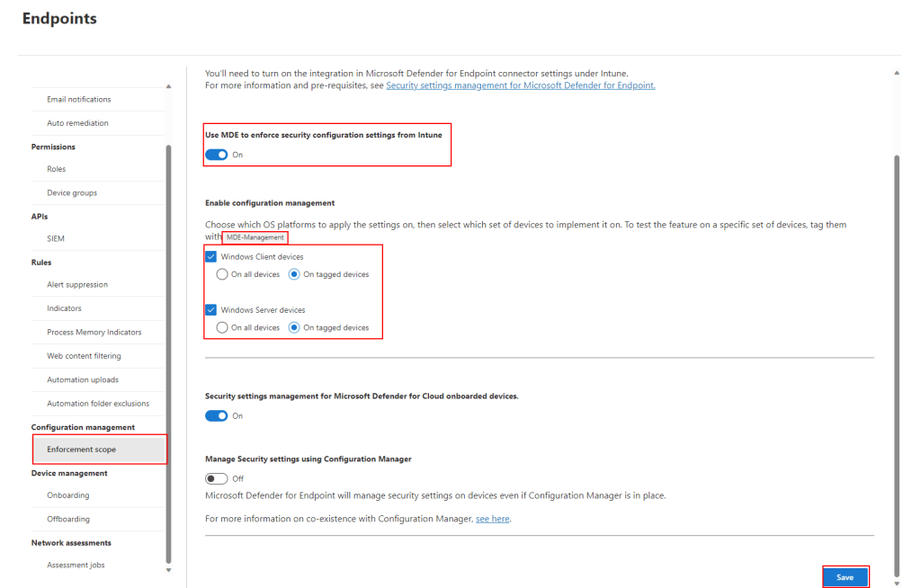
Task: Click the main panel scroll up arrow
Action: (895, 73)
